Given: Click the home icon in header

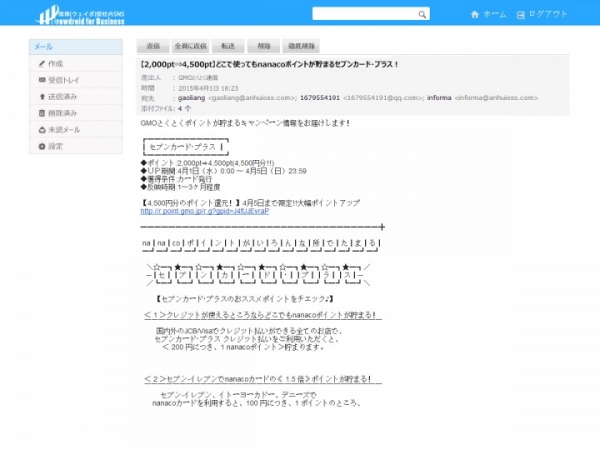Looking at the screenshot, I should (474, 15).
